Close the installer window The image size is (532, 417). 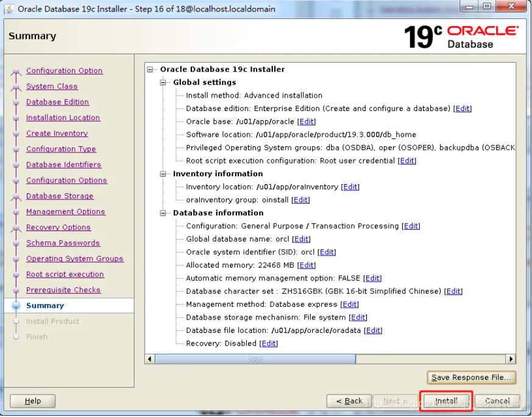[512, 7]
